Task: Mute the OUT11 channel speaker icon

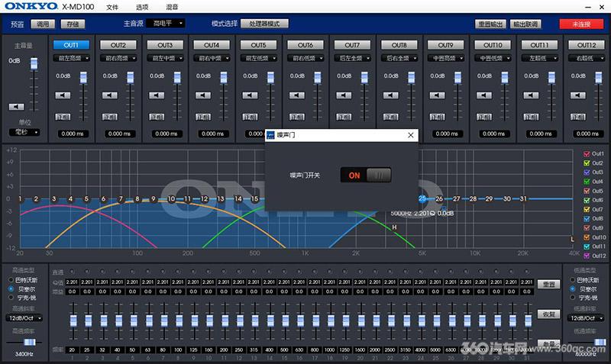Action: tap(531, 95)
